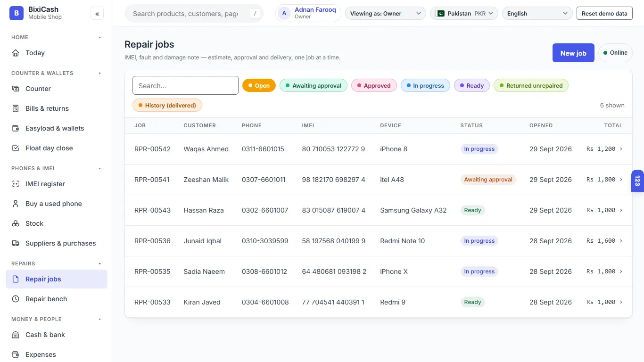Toggle the Awaiting approval filter chip
Viewport: 644px width, 362px height.
pyautogui.click(x=314, y=85)
